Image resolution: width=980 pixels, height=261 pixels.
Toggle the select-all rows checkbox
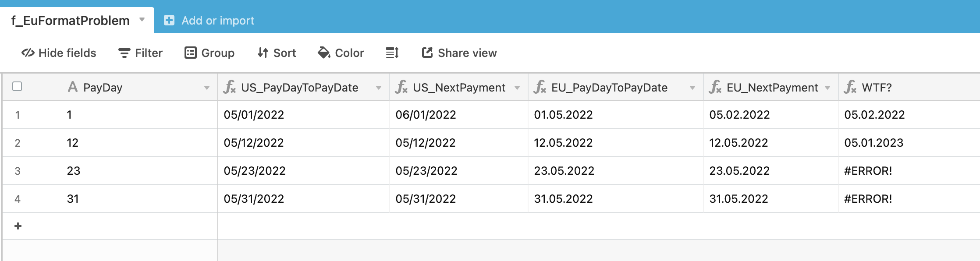pos(17,86)
